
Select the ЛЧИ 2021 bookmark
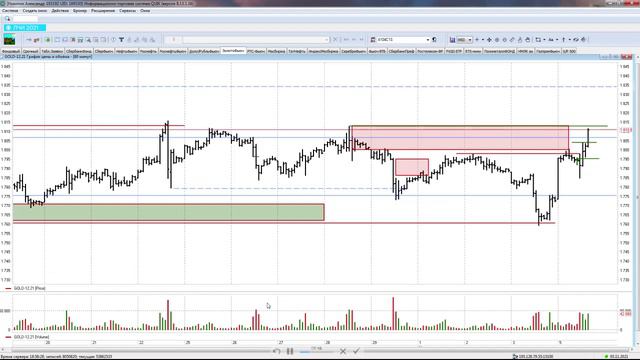[x=25, y=28]
